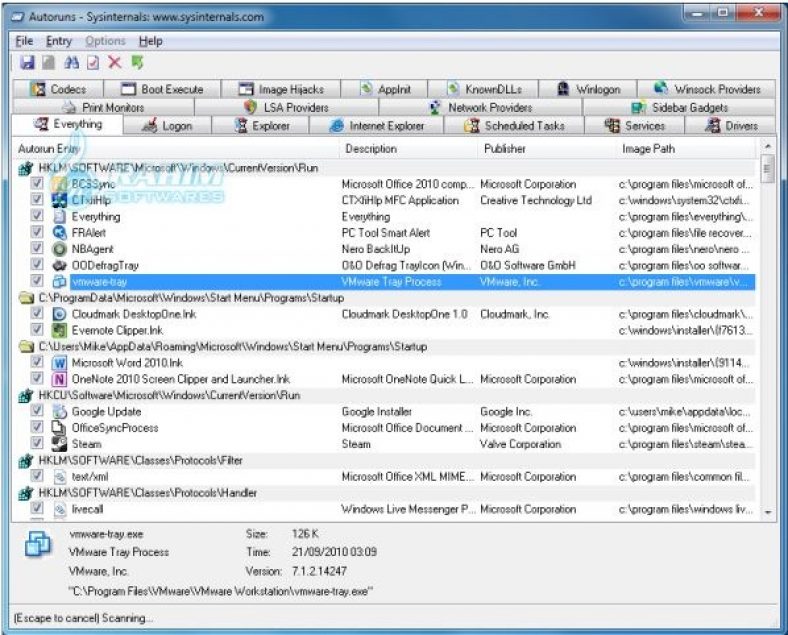Sort by the Description column header
Viewport: 788px width, 635px height.
click(x=409, y=149)
